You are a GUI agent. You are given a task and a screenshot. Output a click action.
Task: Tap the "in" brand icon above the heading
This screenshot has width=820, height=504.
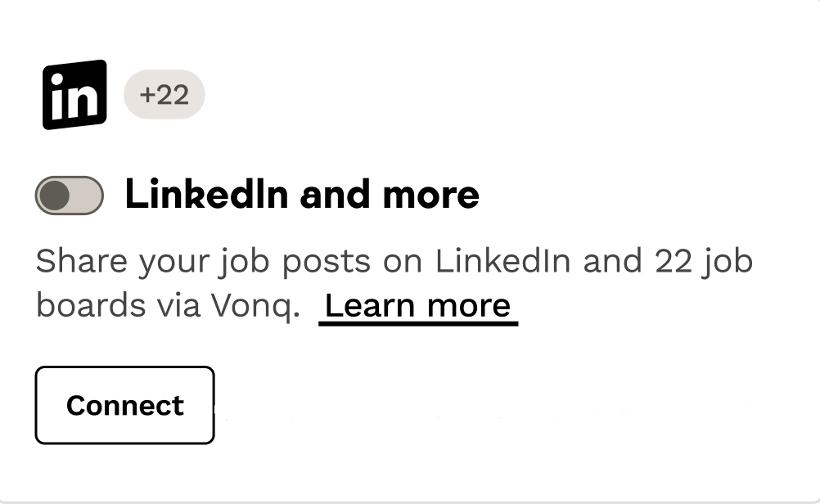click(74, 94)
